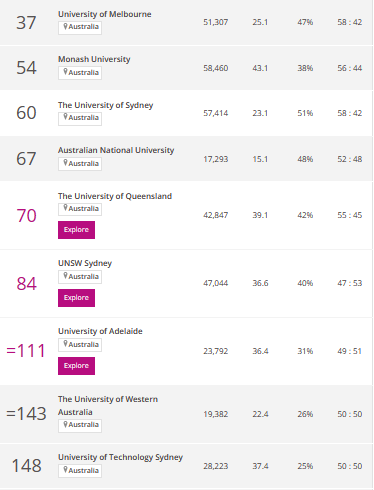374x490 pixels.
Task: Click Explore button for UNSW Sydney
Action: 76,298
